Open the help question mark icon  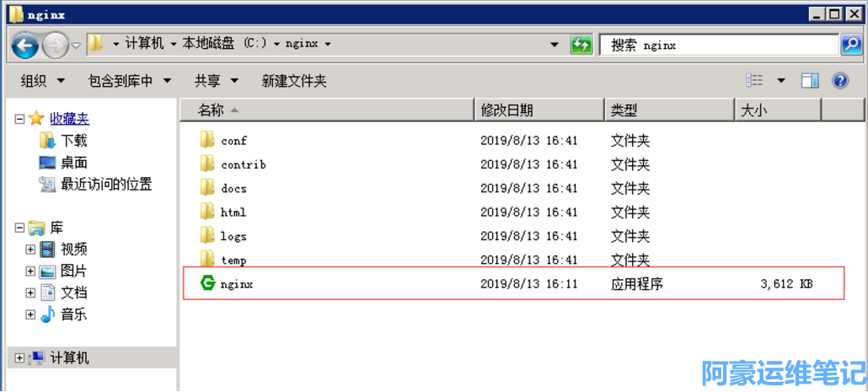[x=839, y=81]
